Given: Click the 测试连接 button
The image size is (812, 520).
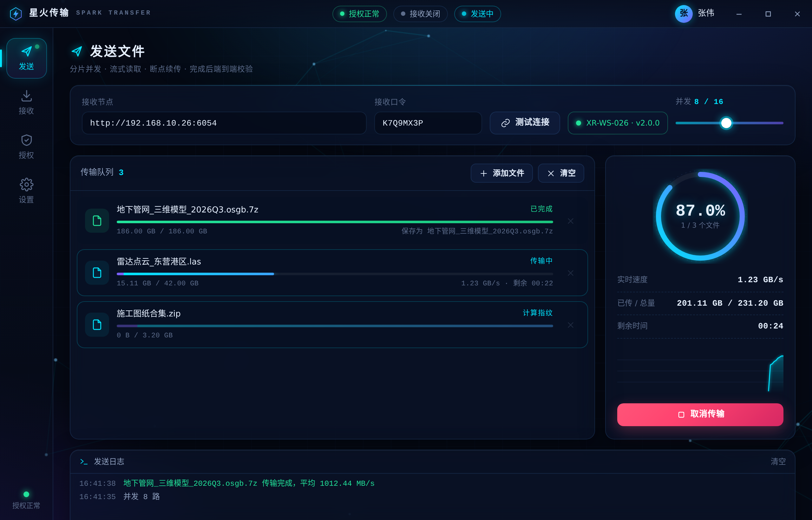Looking at the screenshot, I should [525, 123].
